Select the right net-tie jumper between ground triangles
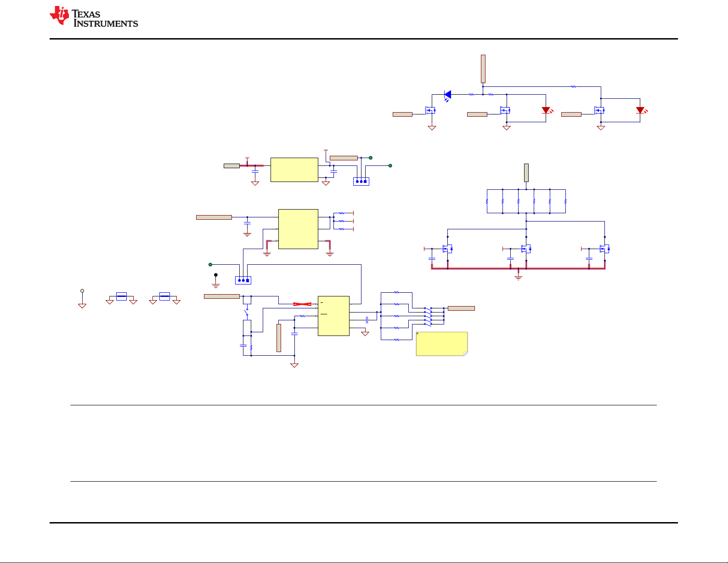The height and width of the screenshot is (563, 728). tap(164, 296)
